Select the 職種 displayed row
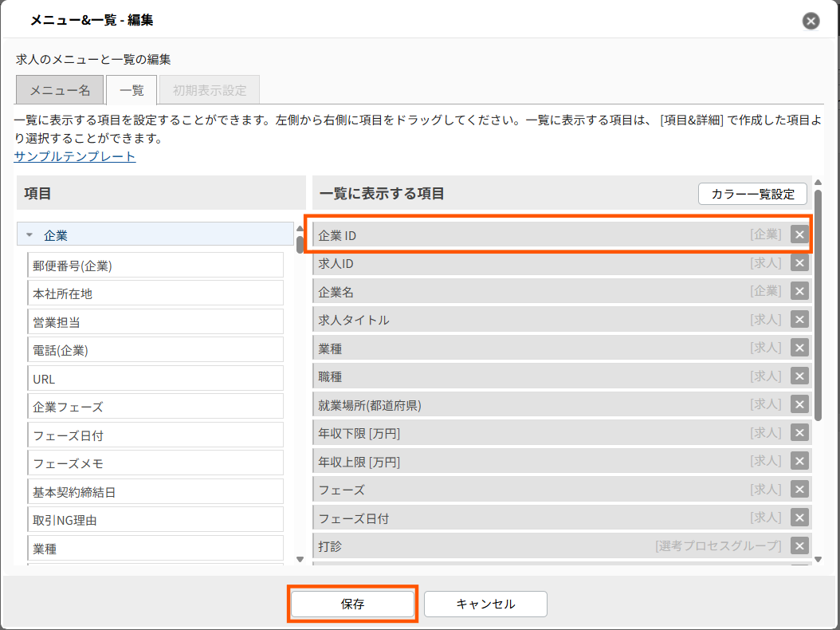The image size is (840, 630). [561, 376]
